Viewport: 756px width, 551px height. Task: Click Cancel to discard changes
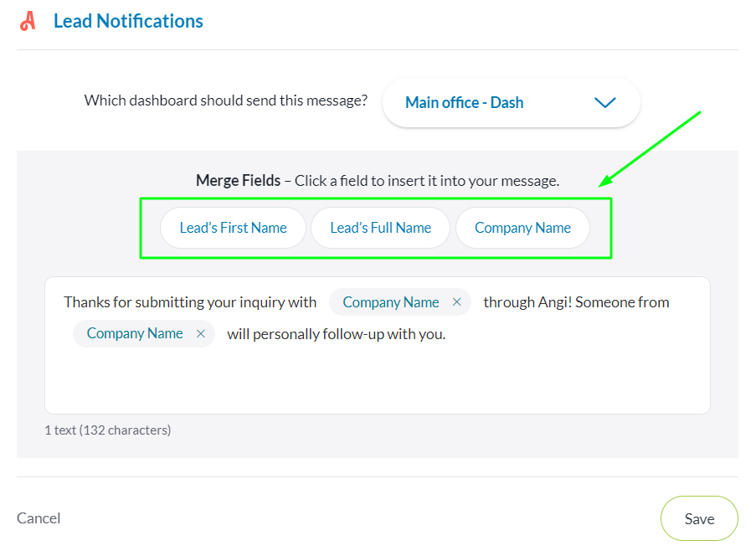pos(39,518)
